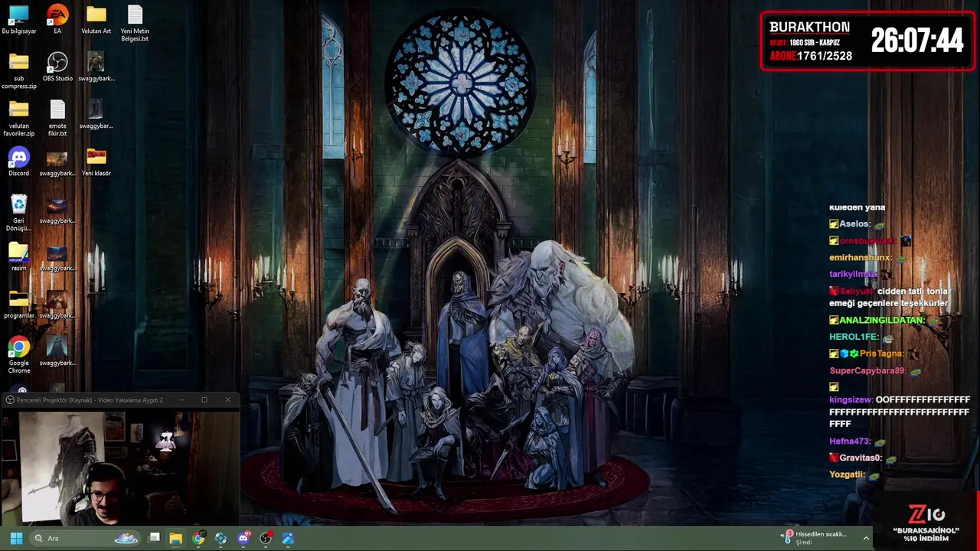
Task: Open the Yeni klasör folder
Action: click(96, 162)
